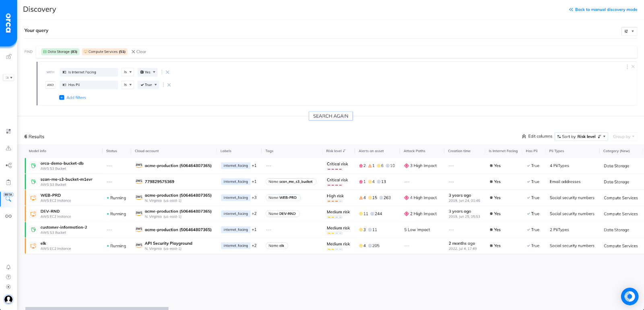Open the Alerts warning icon in sidebar

(8, 148)
